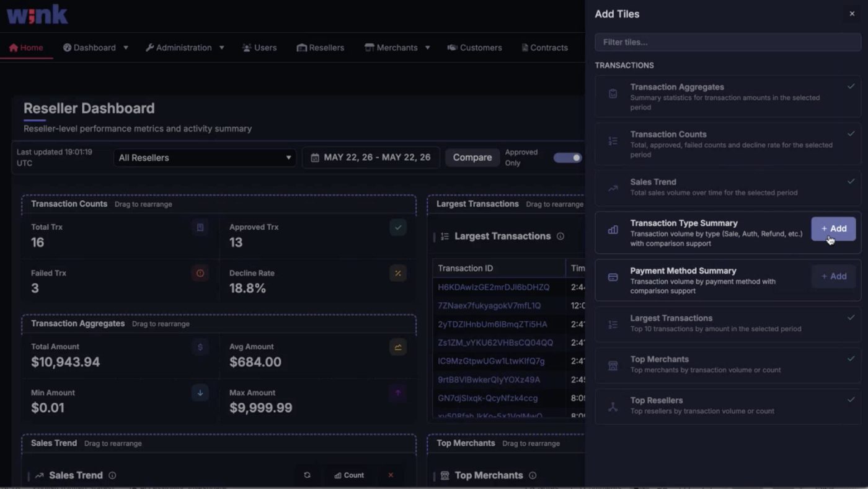Open the All Resellers dropdown
The image size is (868, 489).
[205, 158]
